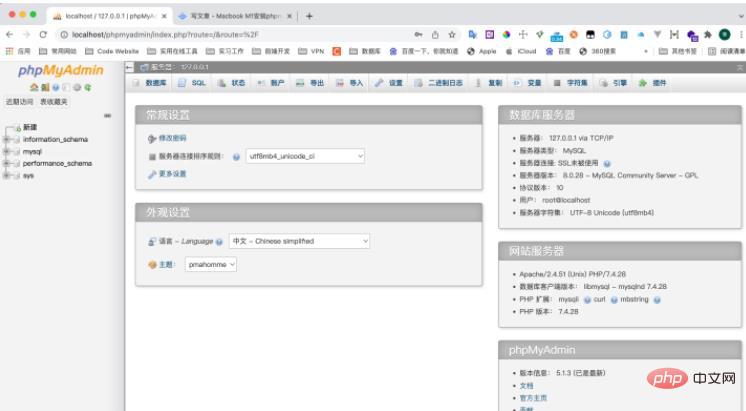Click the 新建 database item in tree
The width and height of the screenshot is (746, 411).
click(x=30, y=127)
